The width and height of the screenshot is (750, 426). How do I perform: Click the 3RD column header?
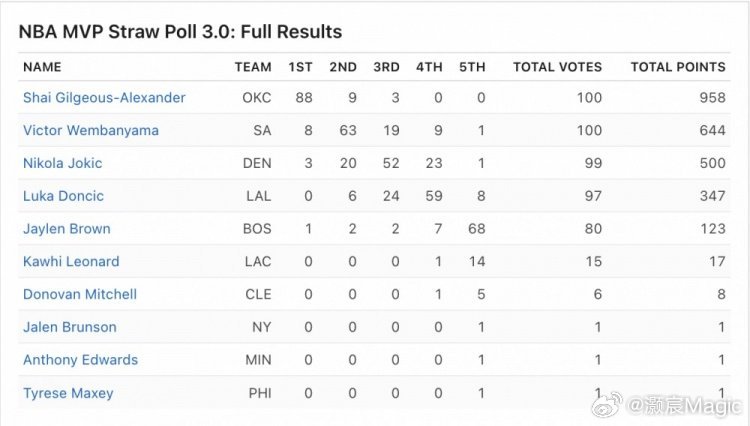point(386,67)
